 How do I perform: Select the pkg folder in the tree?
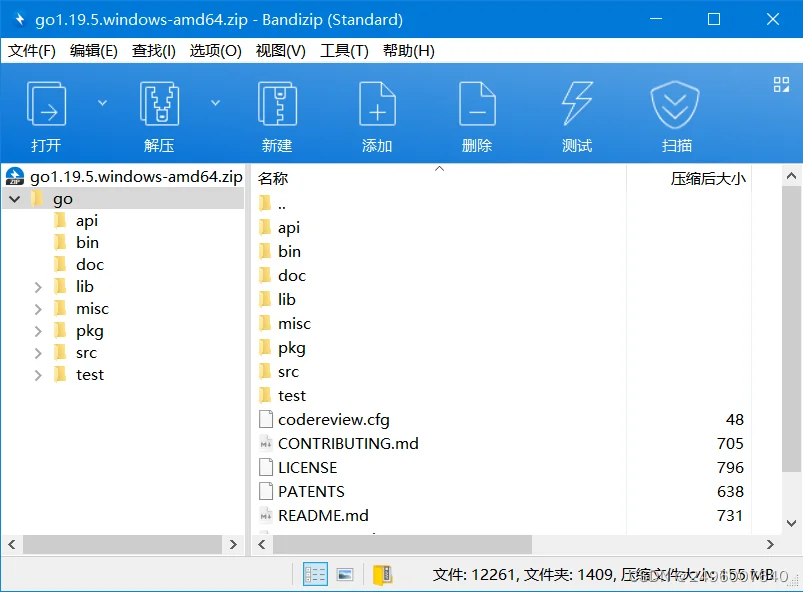(90, 331)
